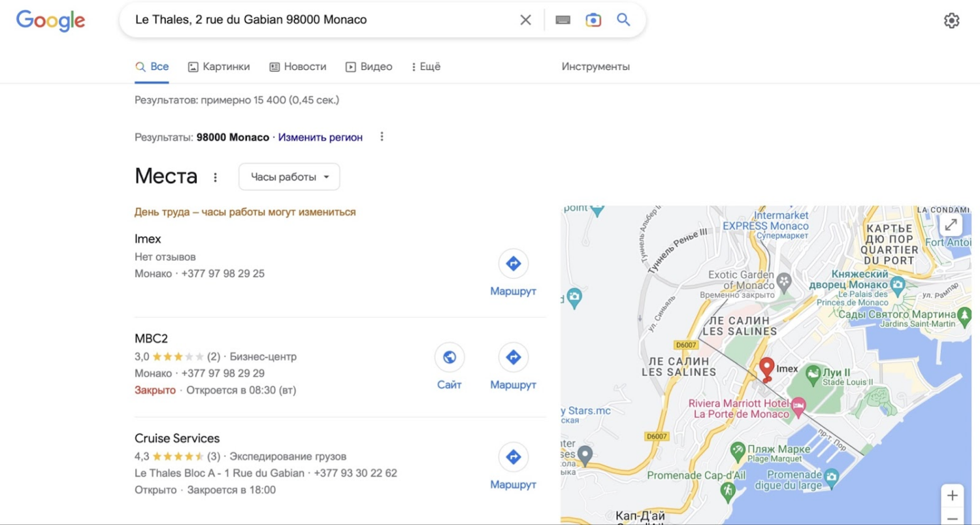
Task: Click the Изменить регион link
Action: click(x=320, y=137)
